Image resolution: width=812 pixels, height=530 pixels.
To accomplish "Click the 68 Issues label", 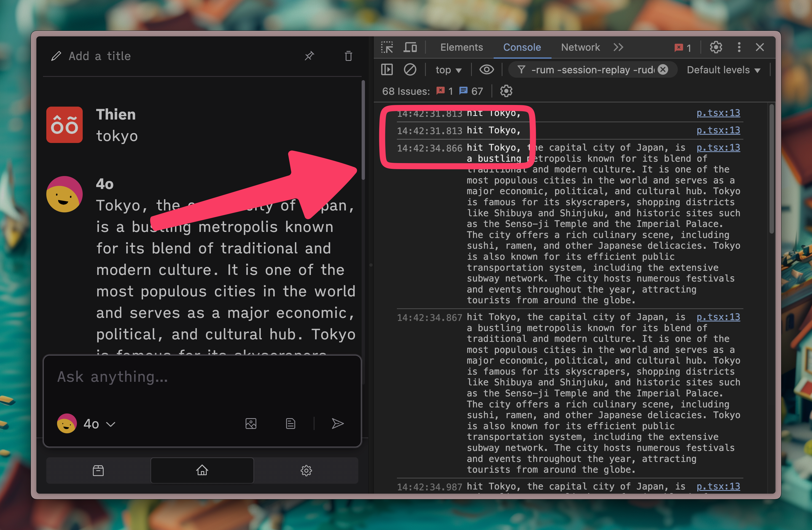I will pos(406,91).
